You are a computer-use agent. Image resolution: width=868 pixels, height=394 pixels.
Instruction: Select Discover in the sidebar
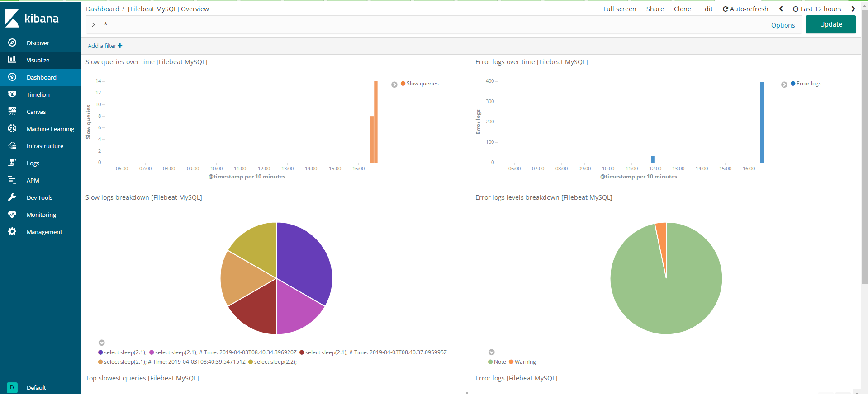(x=38, y=43)
